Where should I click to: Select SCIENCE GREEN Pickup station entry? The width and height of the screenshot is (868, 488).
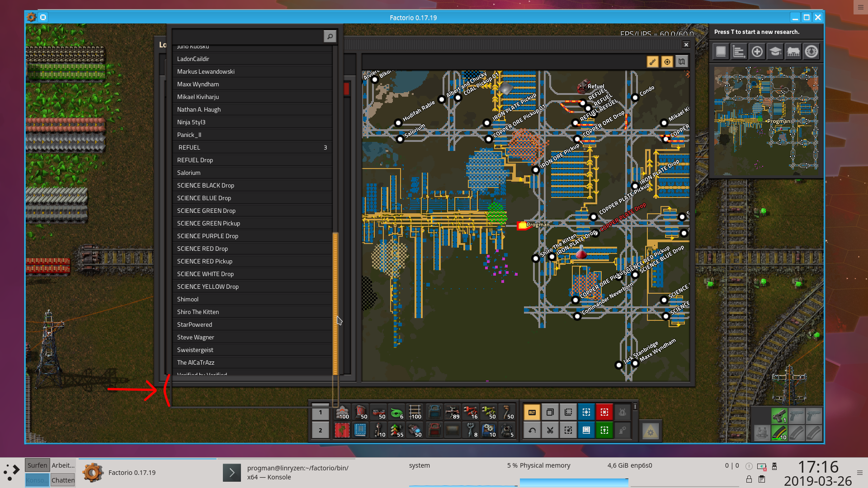pos(252,224)
